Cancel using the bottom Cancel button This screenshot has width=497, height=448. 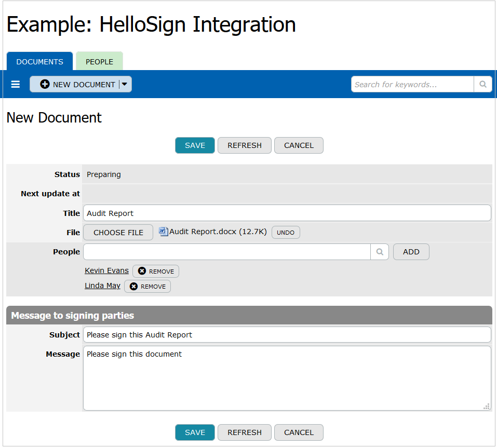[x=299, y=432]
